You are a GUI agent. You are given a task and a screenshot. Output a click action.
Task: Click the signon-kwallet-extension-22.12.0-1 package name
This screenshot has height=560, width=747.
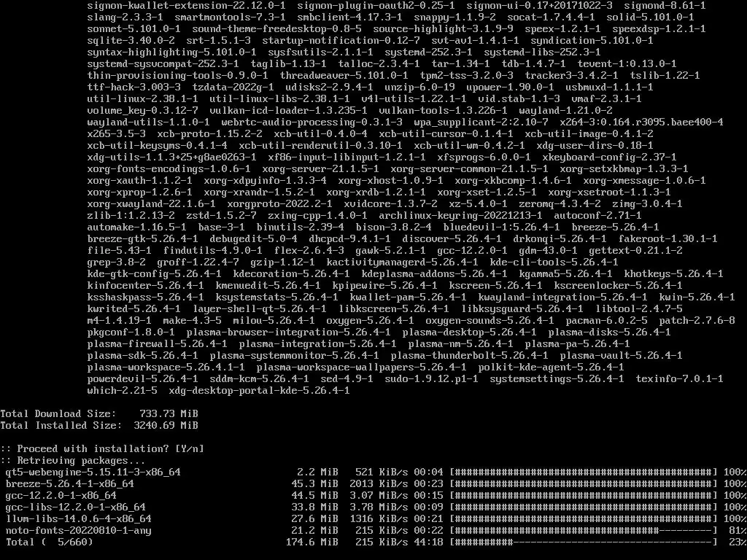point(186,6)
